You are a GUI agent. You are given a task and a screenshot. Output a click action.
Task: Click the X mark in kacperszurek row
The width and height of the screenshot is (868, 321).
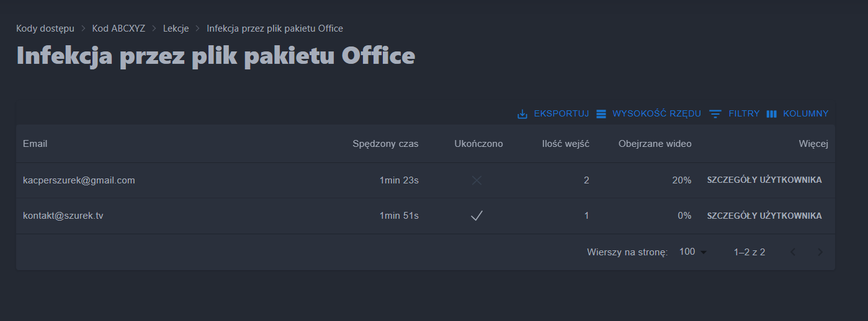[477, 180]
